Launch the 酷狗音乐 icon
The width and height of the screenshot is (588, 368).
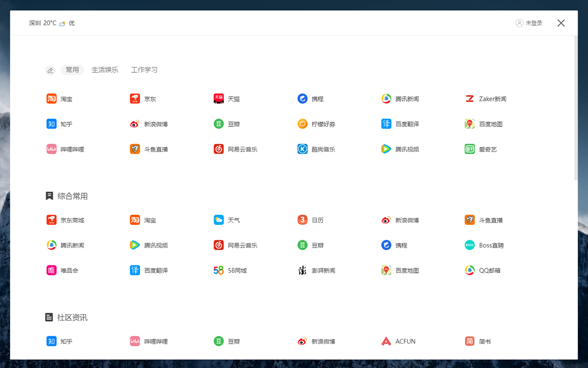[x=302, y=149]
